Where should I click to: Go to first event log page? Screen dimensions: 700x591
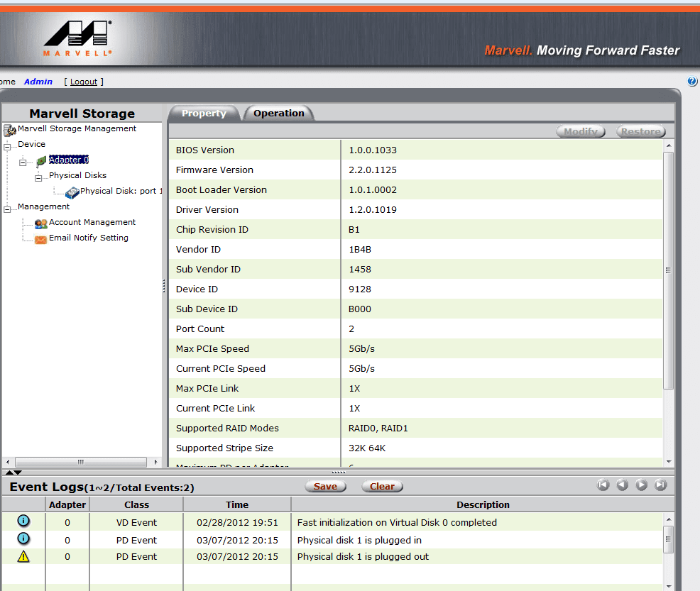[603, 485]
